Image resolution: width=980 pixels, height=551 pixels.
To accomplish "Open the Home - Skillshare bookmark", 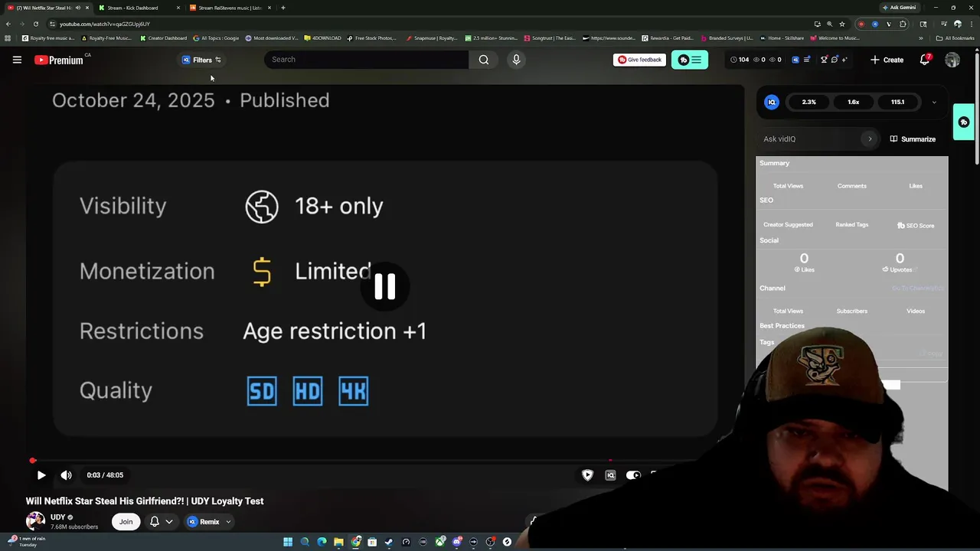I will click(x=782, y=38).
